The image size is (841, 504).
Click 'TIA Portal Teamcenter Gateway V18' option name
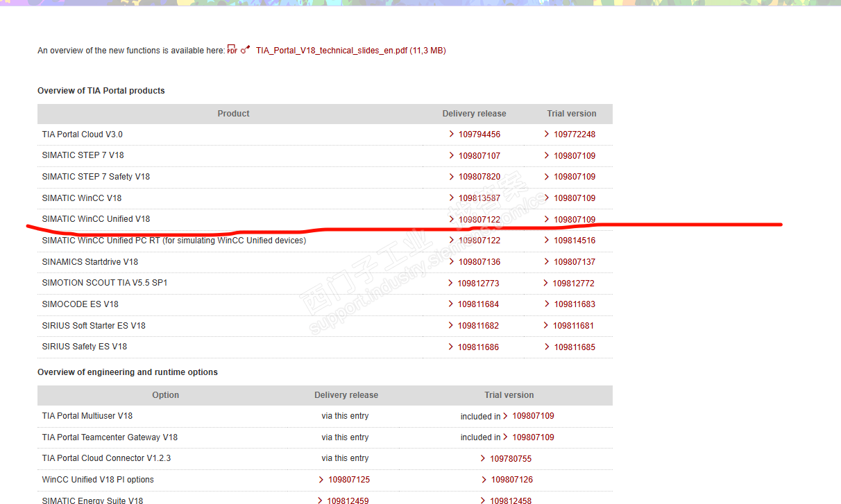click(110, 437)
